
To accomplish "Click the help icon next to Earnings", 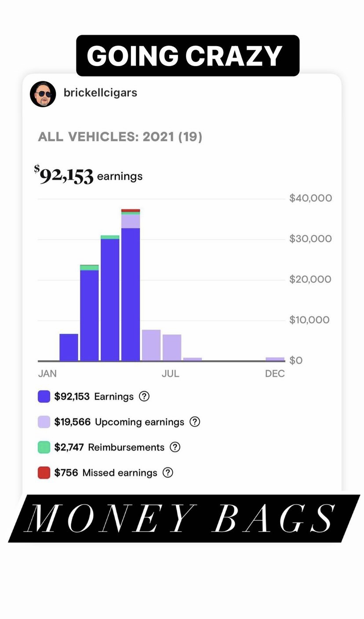I will (144, 396).
